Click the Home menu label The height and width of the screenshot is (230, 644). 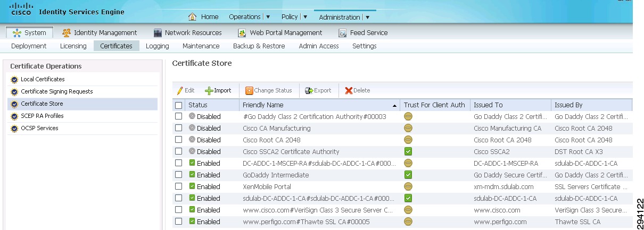[210, 17]
